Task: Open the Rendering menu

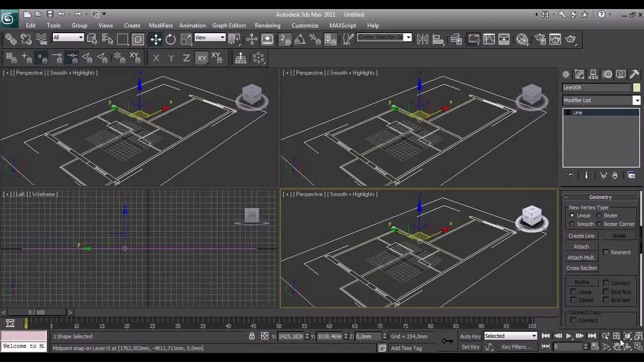Action: [x=268, y=25]
